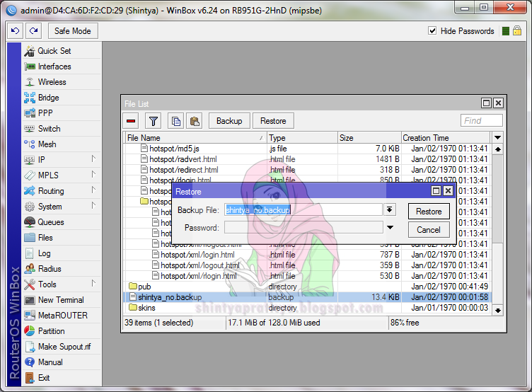This screenshot has height=392, width=532.
Task: Click the Make Supout.rif icon
Action: click(30, 347)
